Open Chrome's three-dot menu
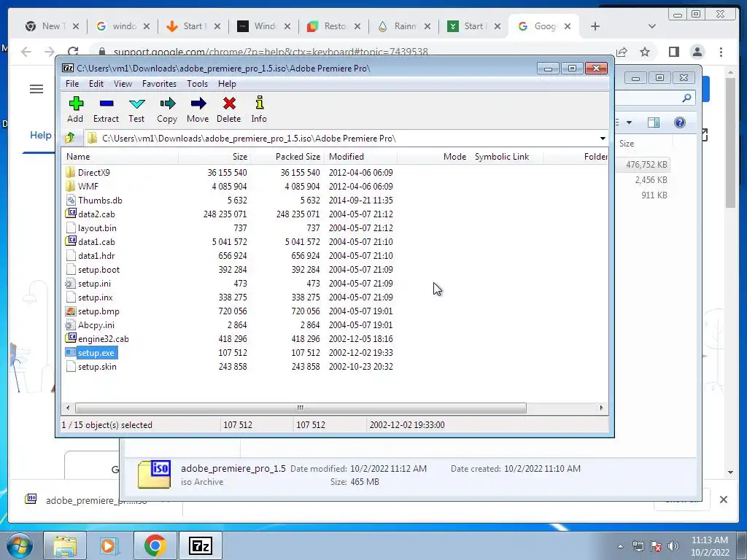The image size is (747, 560). 721,52
